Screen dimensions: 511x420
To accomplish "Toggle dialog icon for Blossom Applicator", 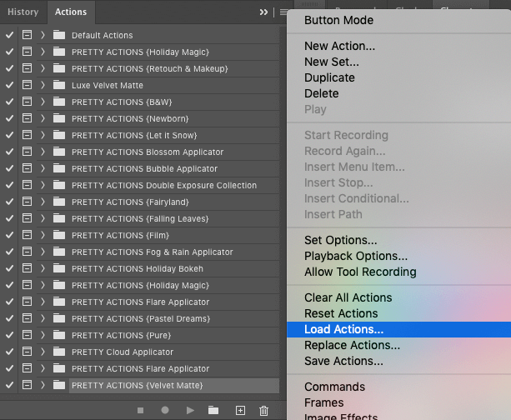I will 27,151.
